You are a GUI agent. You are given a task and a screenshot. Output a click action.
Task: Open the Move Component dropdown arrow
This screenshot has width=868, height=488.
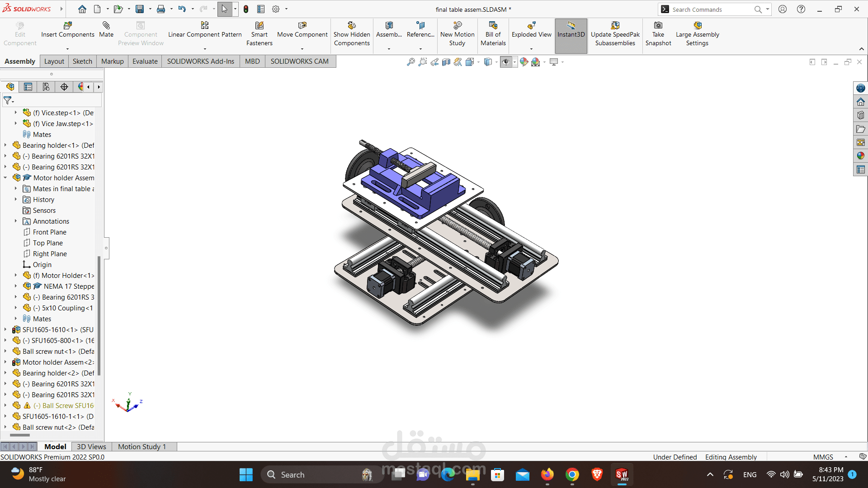pyautogui.click(x=302, y=49)
